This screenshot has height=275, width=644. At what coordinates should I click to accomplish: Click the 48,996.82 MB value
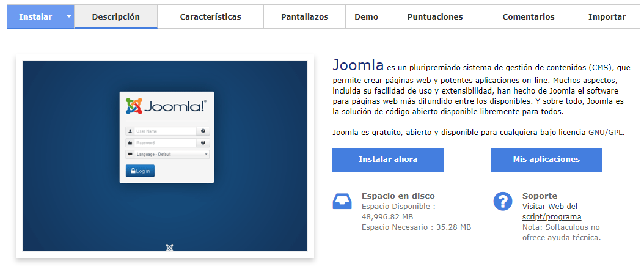coord(387,216)
